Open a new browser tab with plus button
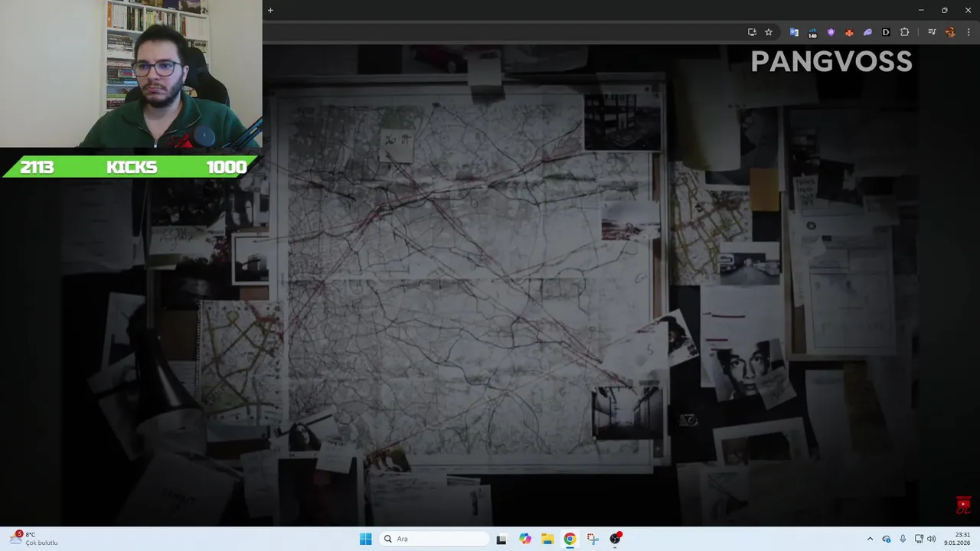980x551 pixels. coord(270,10)
